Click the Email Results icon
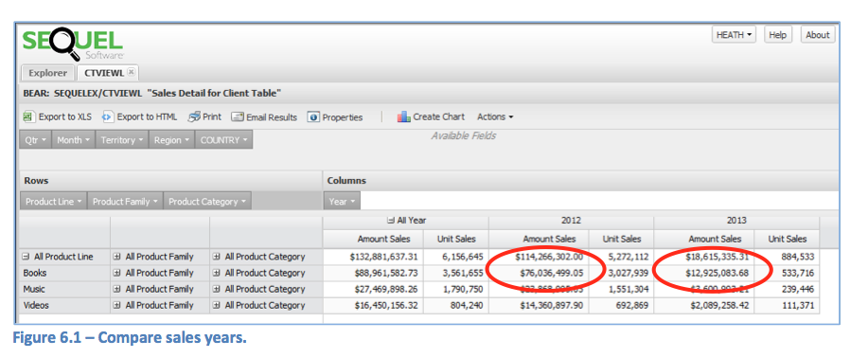The image size is (868, 358). (x=238, y=117)
